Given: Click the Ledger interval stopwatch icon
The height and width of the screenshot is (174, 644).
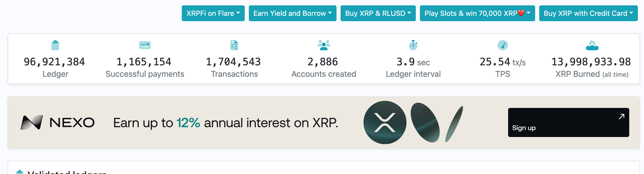Looking at the screenshot, I should coord(413,45).
